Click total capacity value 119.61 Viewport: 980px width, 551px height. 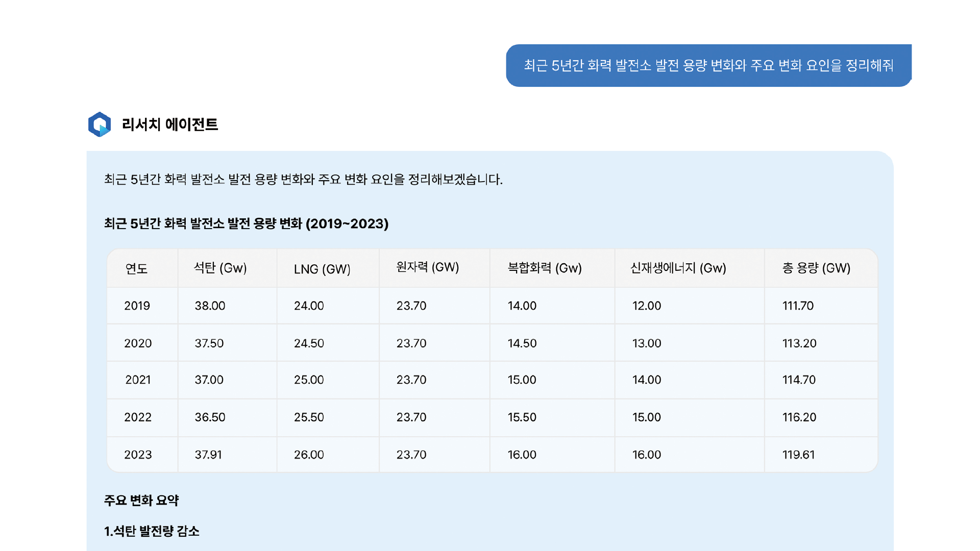pyautogui.click(x=798, y=455)
